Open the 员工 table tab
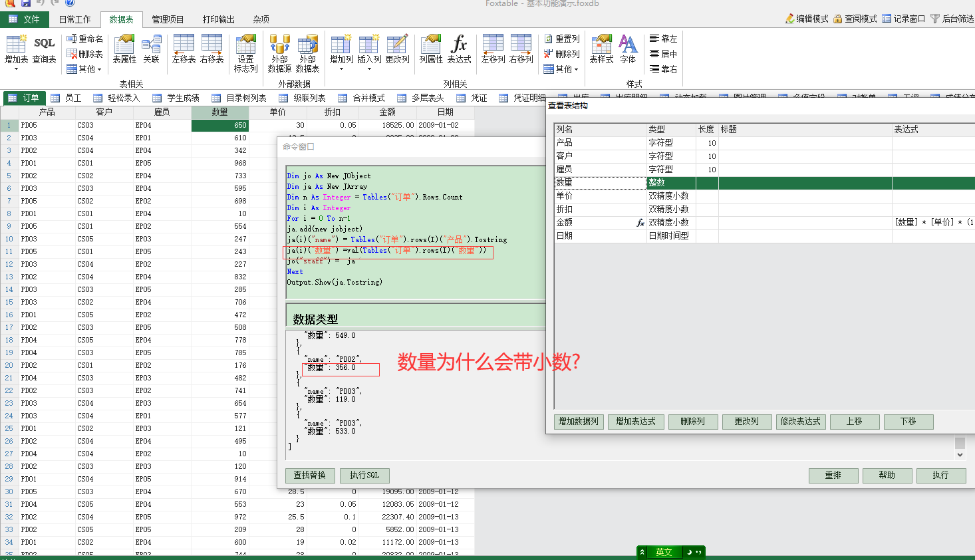Screen dimensions: 975x560 67,98
